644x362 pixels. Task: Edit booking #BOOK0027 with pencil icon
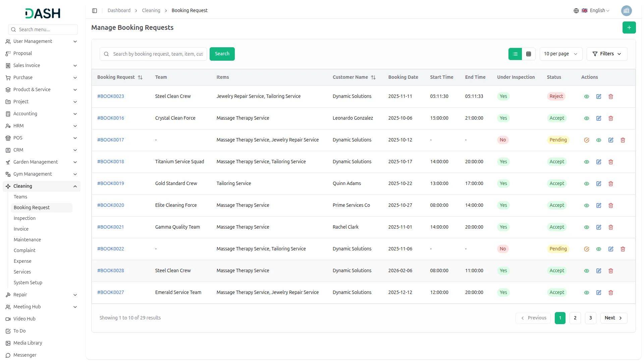click(x=599, y=293)
